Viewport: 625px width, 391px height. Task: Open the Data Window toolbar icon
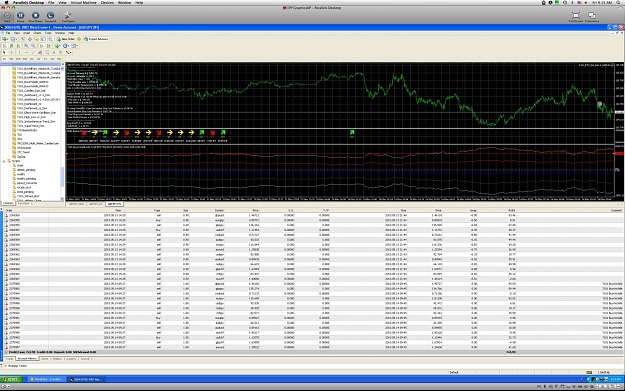coord(30,39)
